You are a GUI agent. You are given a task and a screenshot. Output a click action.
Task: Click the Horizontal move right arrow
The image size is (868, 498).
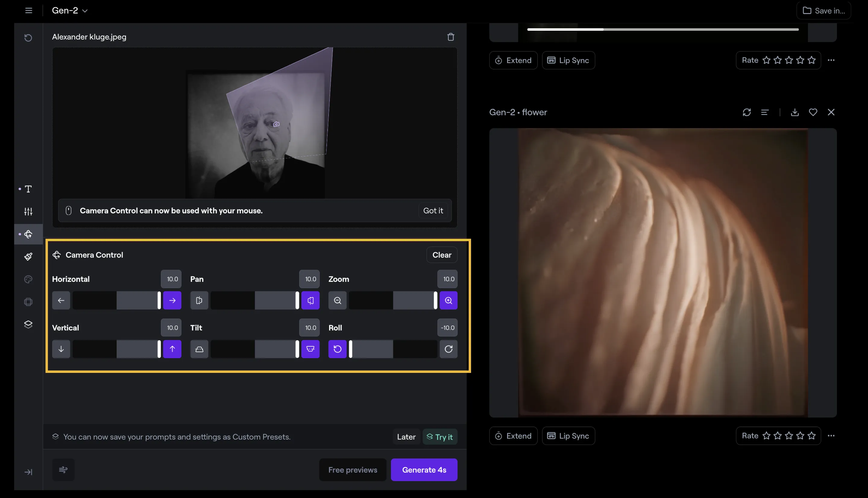(x=172, y=300)
